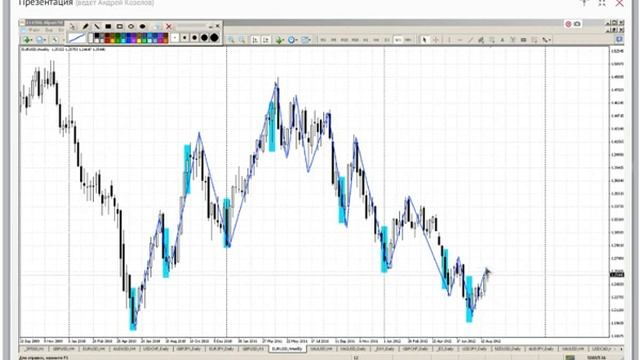This screenshot has width=640, height=360.
Task: Open the periods clock dropdown
Action: (292, 40)
